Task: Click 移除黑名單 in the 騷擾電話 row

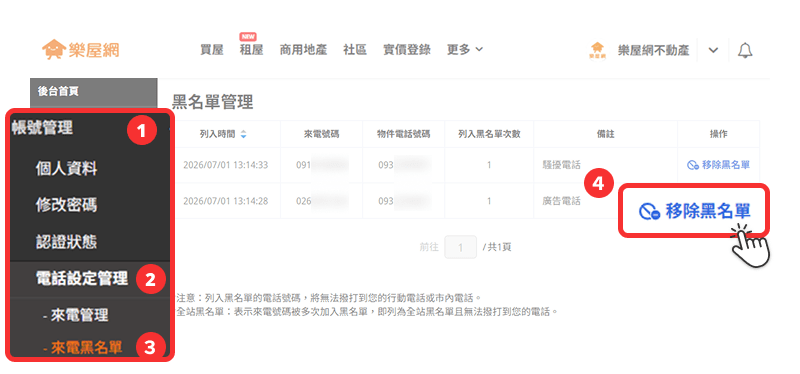Action: point(718,165)
